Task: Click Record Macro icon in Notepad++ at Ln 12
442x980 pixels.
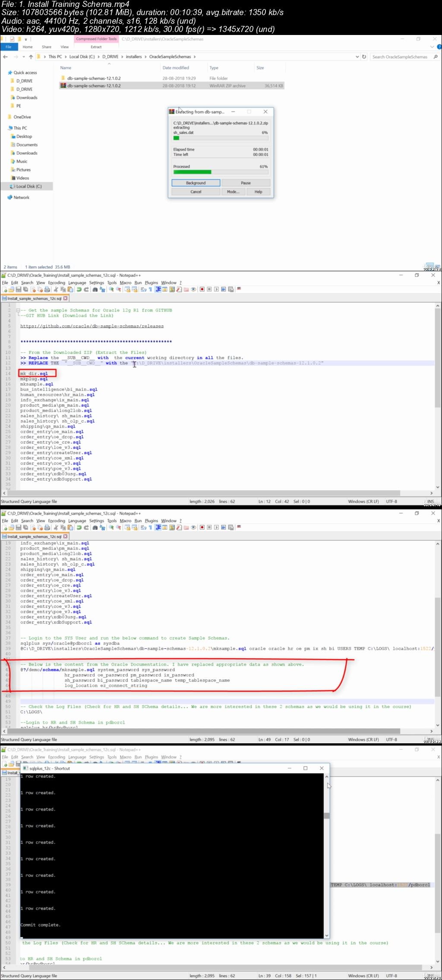Action: click(202, 289)
